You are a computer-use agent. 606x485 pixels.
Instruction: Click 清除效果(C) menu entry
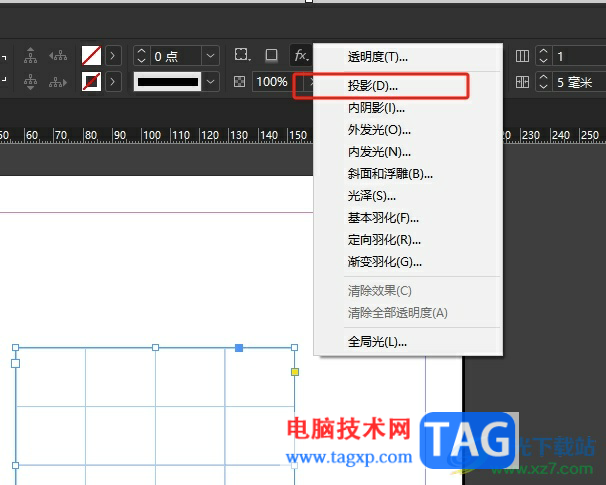(408, 291)
